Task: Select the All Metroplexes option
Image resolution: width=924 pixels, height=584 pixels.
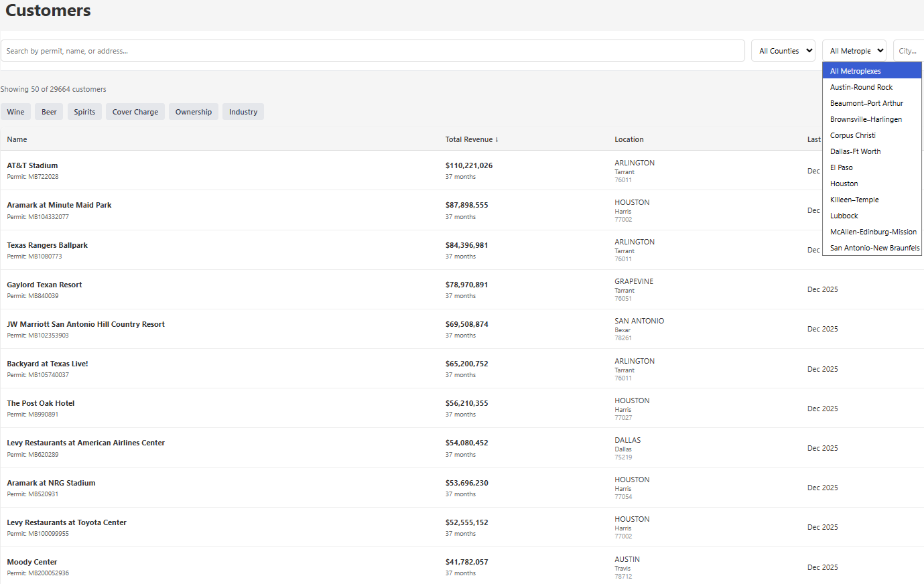Action: 855,71
